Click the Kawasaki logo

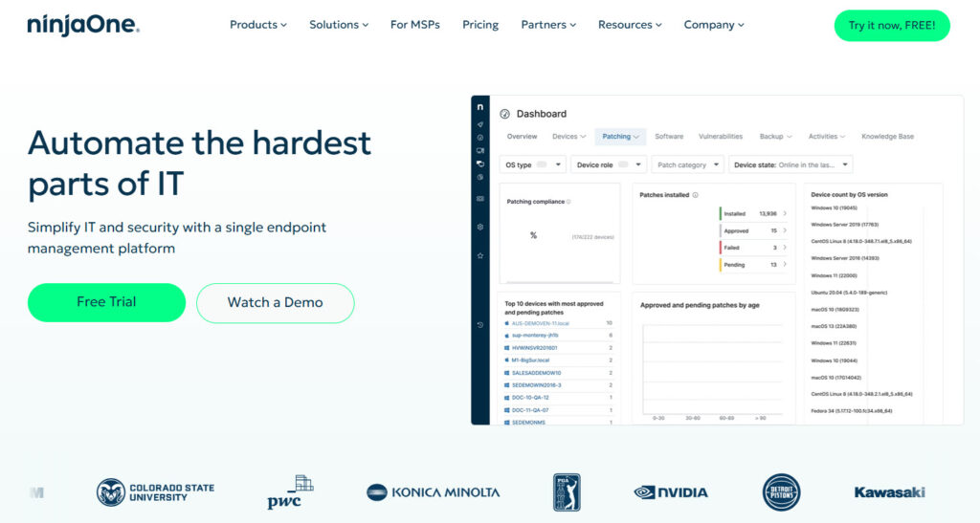point(889,492)
